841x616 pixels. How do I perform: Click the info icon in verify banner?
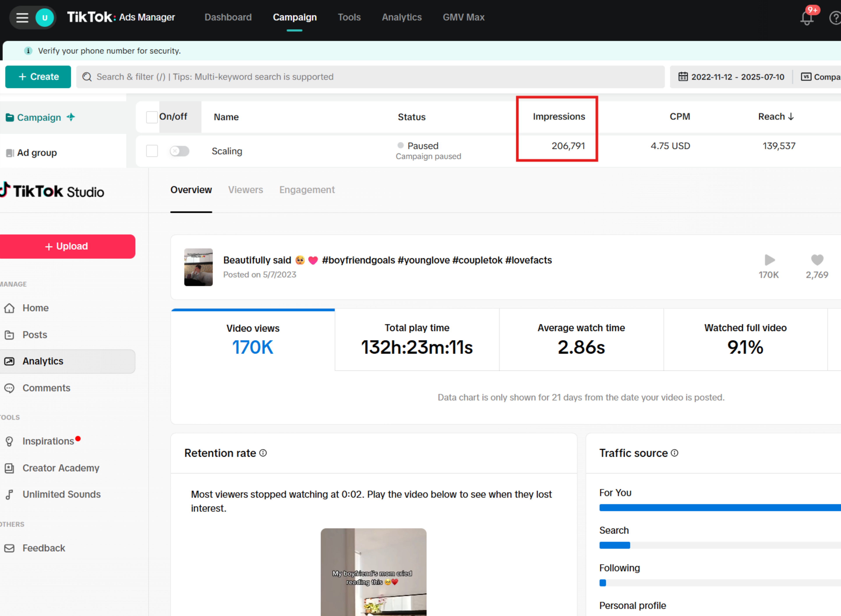click(x=28, y=51)
